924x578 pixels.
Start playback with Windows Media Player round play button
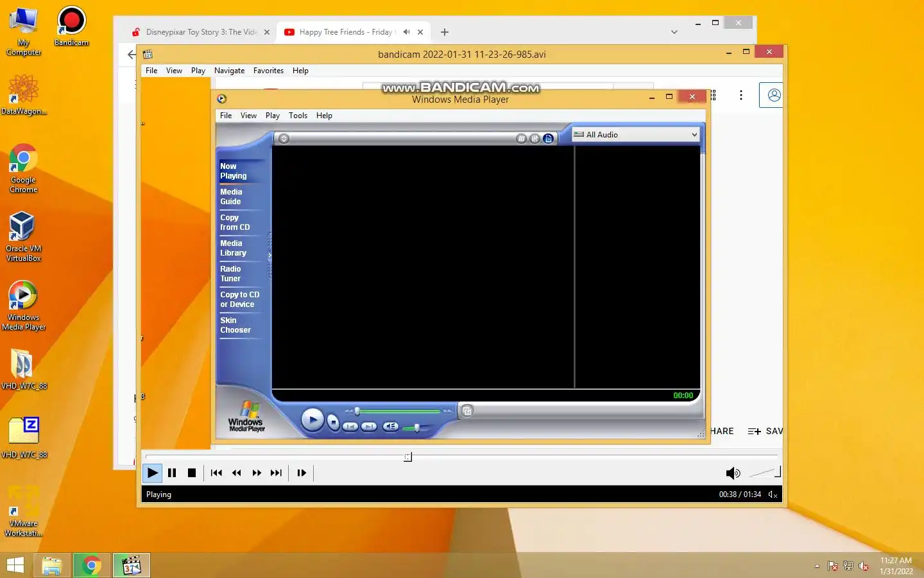click(x=312, y=421)
